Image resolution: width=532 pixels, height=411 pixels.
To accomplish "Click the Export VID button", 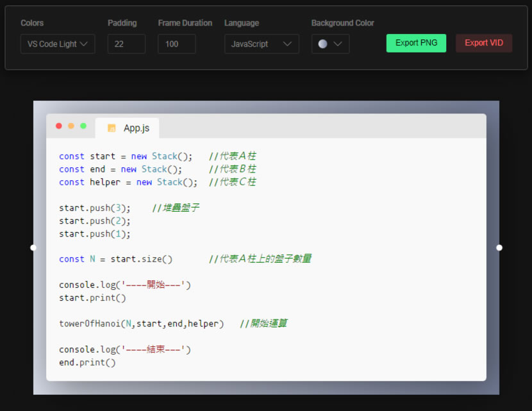I will [484, 43].
